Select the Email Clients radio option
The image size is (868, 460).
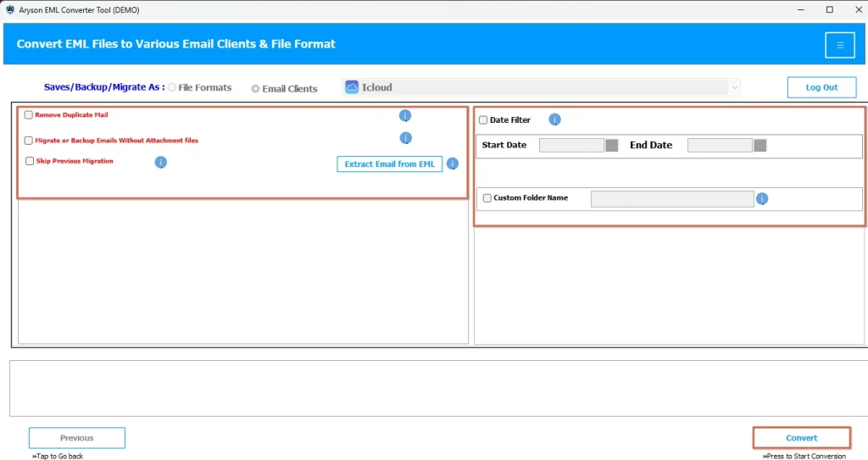(x=255, y=88)
